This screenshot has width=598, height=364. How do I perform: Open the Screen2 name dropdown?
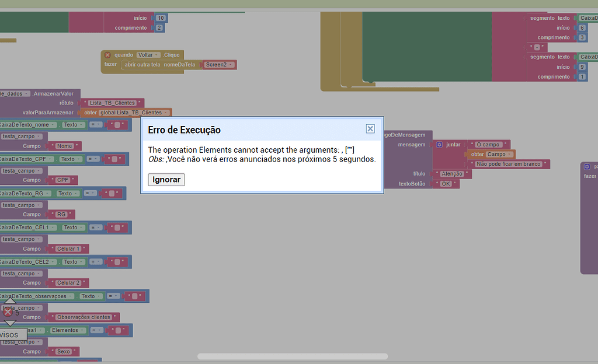[x=230, y=65]
